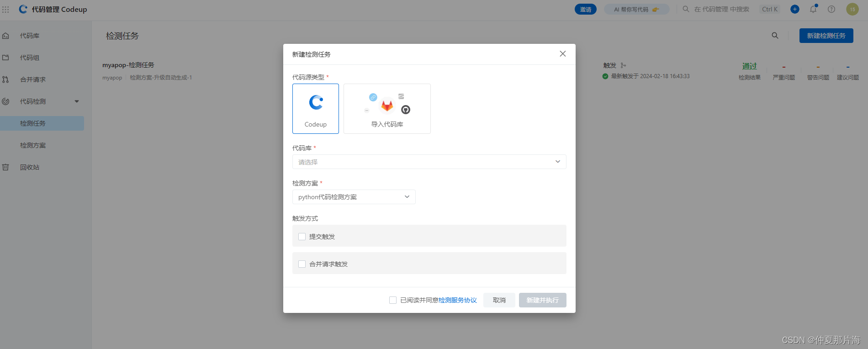Click the 建议问题 count
The height and width of the screenshot is (349, 868).
[x=848, y=67]
